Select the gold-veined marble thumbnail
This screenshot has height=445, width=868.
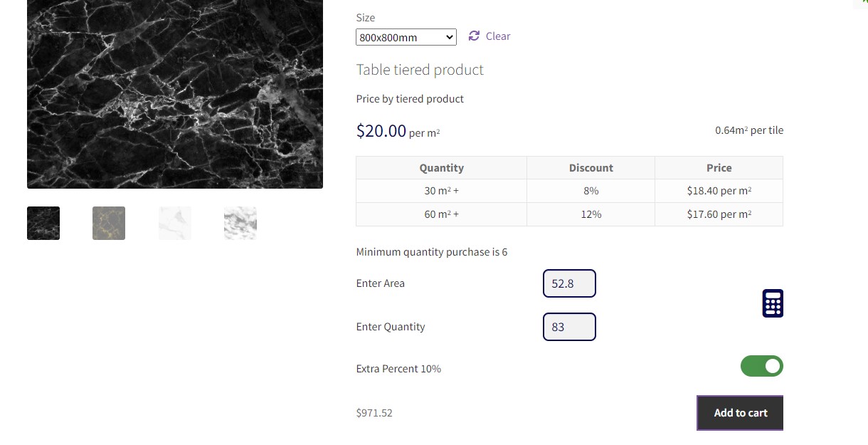tap(108, 223)
